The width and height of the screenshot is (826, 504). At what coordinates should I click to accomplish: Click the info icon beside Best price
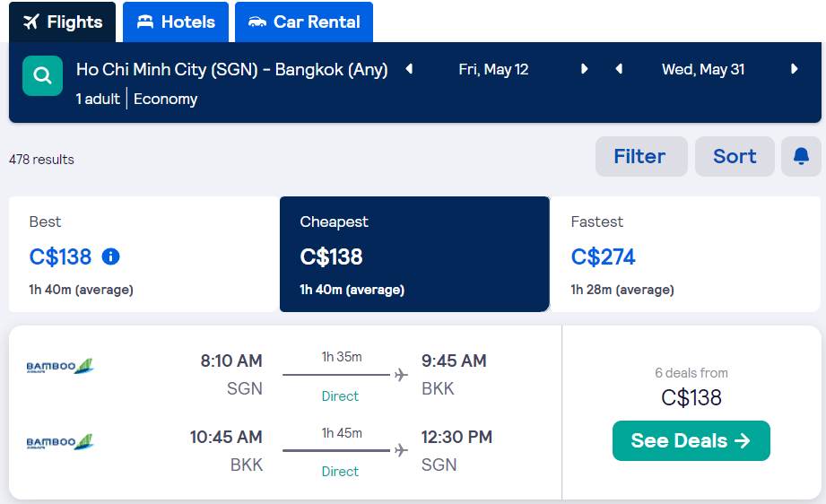click(x=110, y=256)
